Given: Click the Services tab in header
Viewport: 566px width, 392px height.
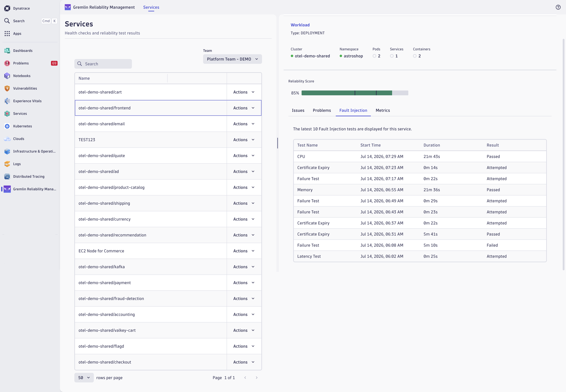Looking at the screenshot, I should coord(151,7).
